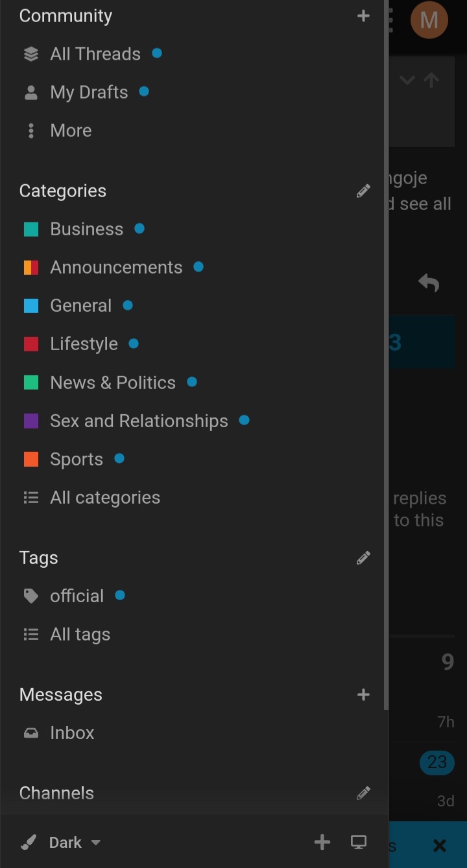
Task: Click the plus icon in the footer bar
Action: pyautogui.click(x=322, y=842)
